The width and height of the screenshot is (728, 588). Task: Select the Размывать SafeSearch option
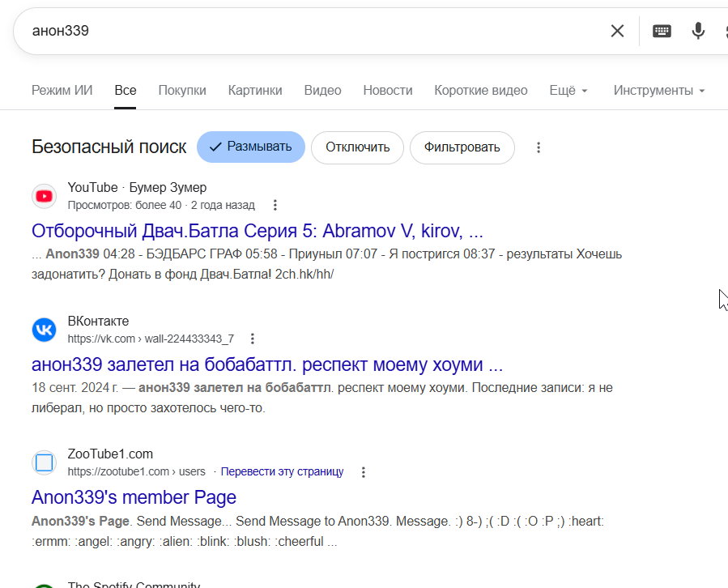(x=251, y=147)
